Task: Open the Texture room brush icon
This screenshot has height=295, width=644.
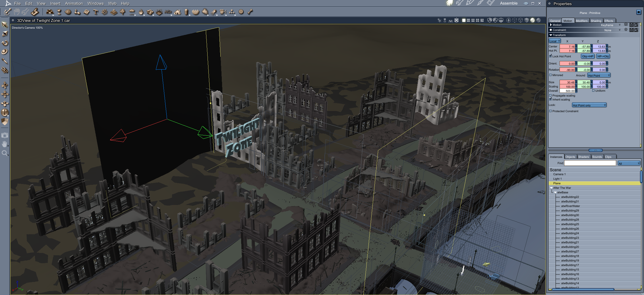Action: point(480,3)
